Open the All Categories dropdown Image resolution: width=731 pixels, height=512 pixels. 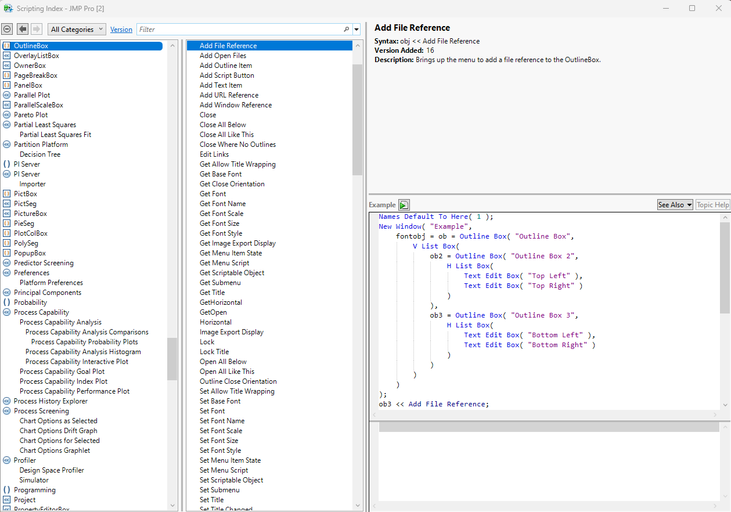tap(76, 30)
